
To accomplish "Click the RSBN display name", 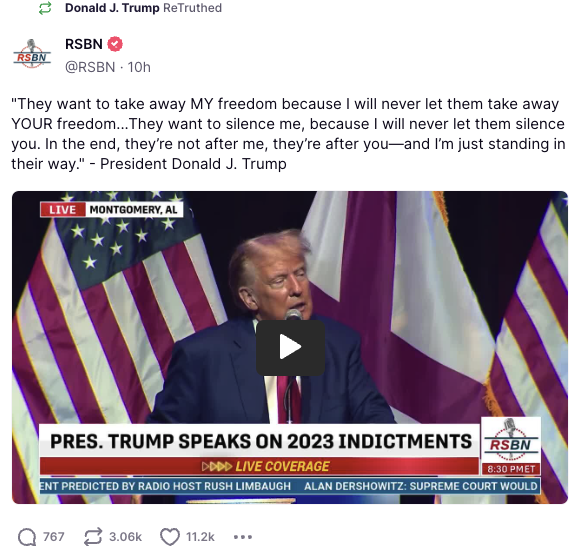I will (84, 44).
